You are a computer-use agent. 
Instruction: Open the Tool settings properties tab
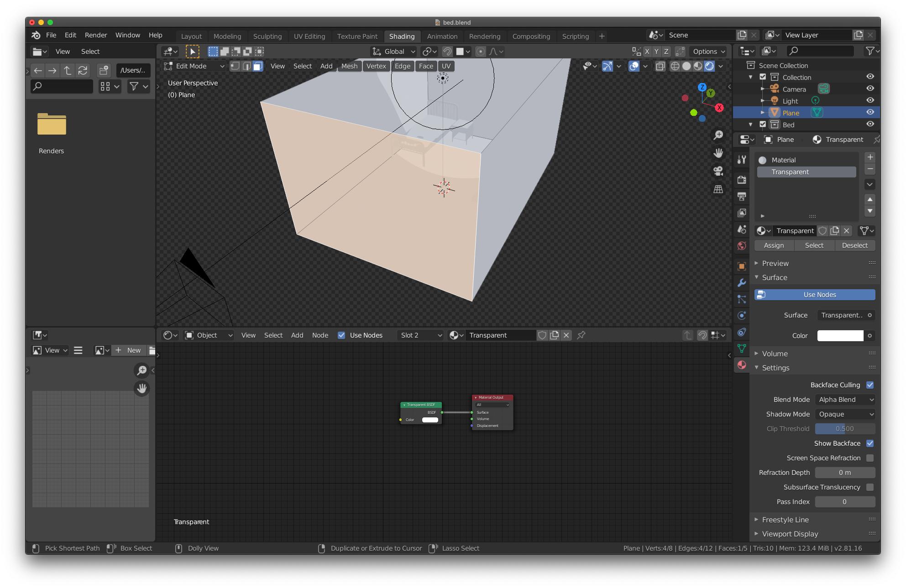(742, 159)
